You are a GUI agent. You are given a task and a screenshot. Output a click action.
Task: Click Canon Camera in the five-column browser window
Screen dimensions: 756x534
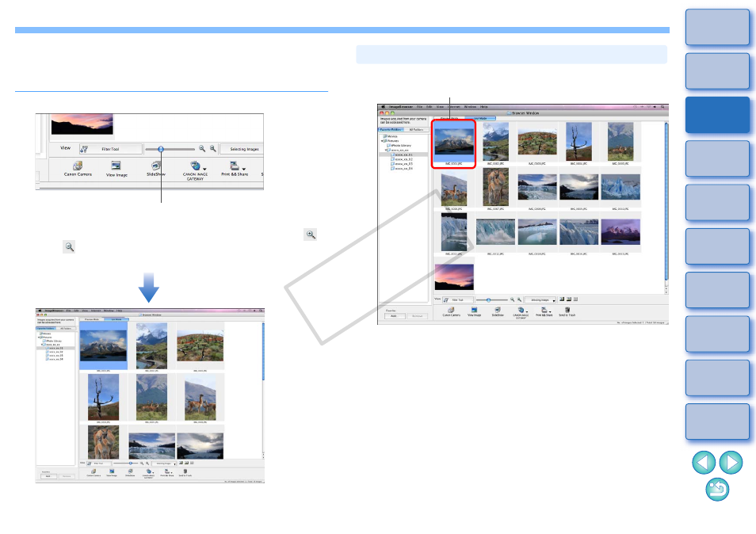click(x=451, y=311)
